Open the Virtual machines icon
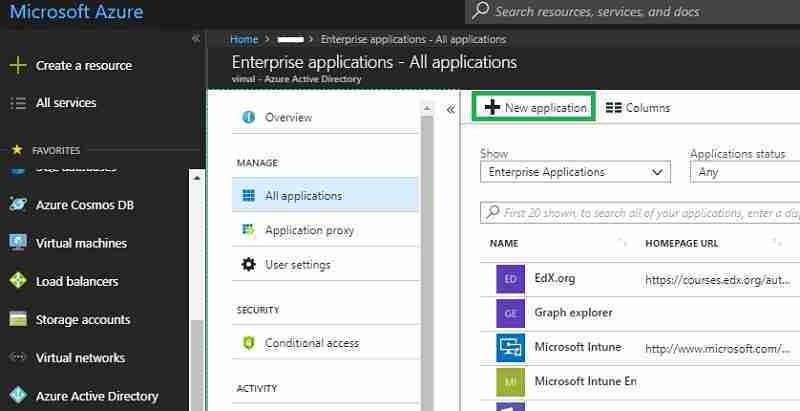Screen dimensions: 800x411 click(18, 243)
